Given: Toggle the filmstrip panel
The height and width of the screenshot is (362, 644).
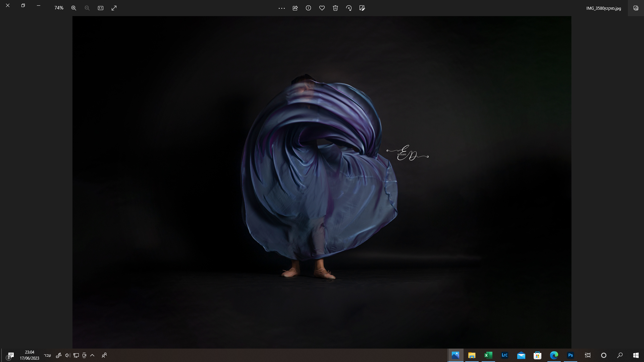Looking at the screenshot, I should (636, 7).
